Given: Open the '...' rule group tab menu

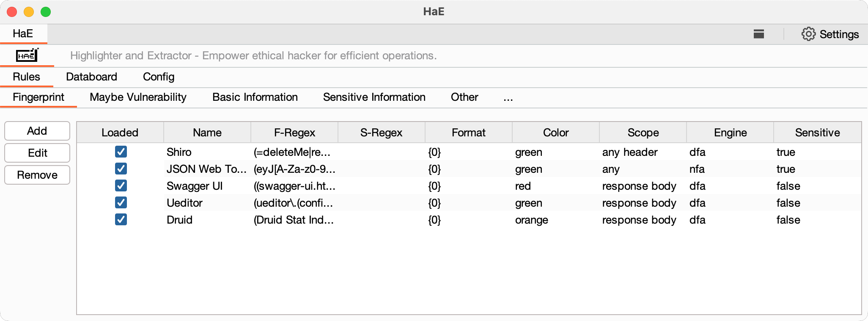Looking at the screenshot, I should click(508, 98).
